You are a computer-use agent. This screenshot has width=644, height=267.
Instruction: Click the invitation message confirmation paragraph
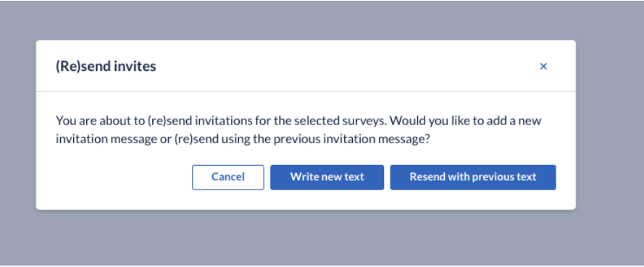tap(298, 130)
